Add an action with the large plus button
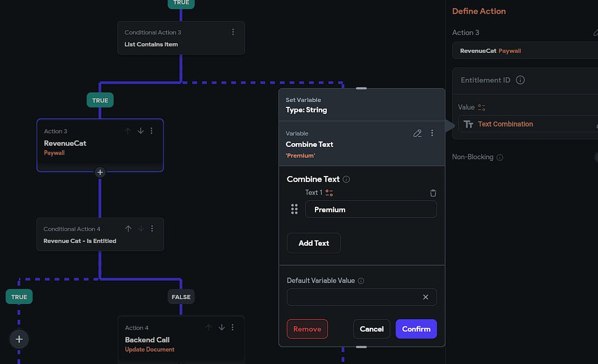598x364 pixels. click(x=19, y=339)
